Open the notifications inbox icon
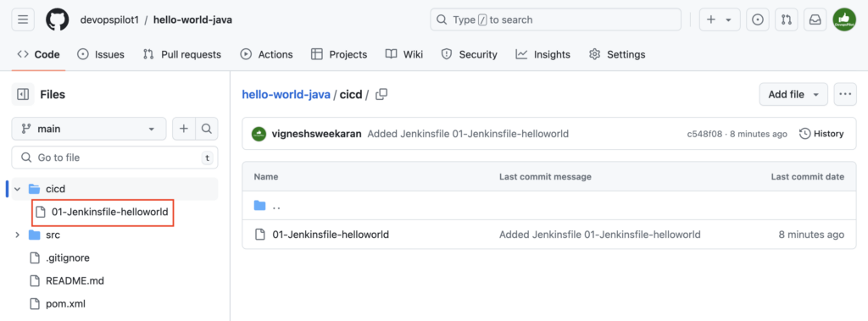 click(815, 19)
